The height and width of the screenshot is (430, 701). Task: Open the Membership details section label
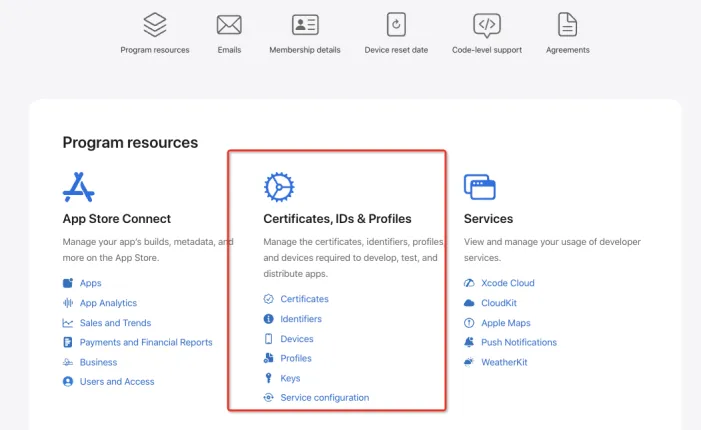tap(305, 50)
